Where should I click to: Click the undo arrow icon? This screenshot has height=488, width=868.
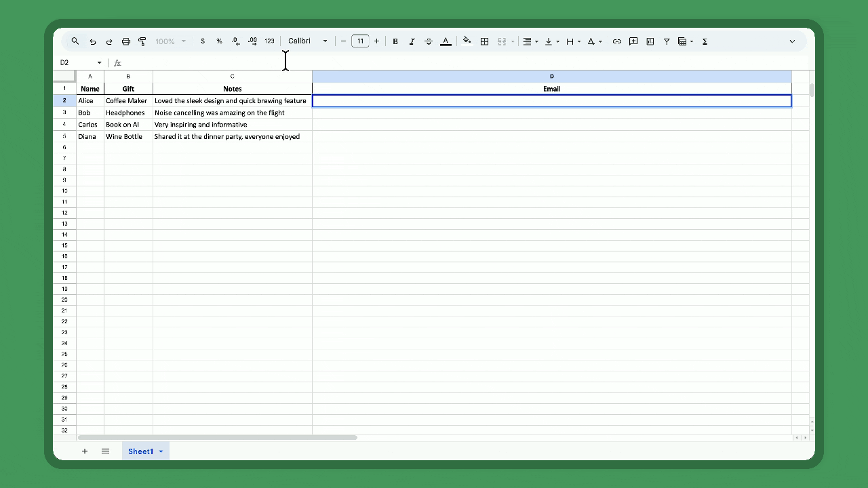tap(93, 41)
